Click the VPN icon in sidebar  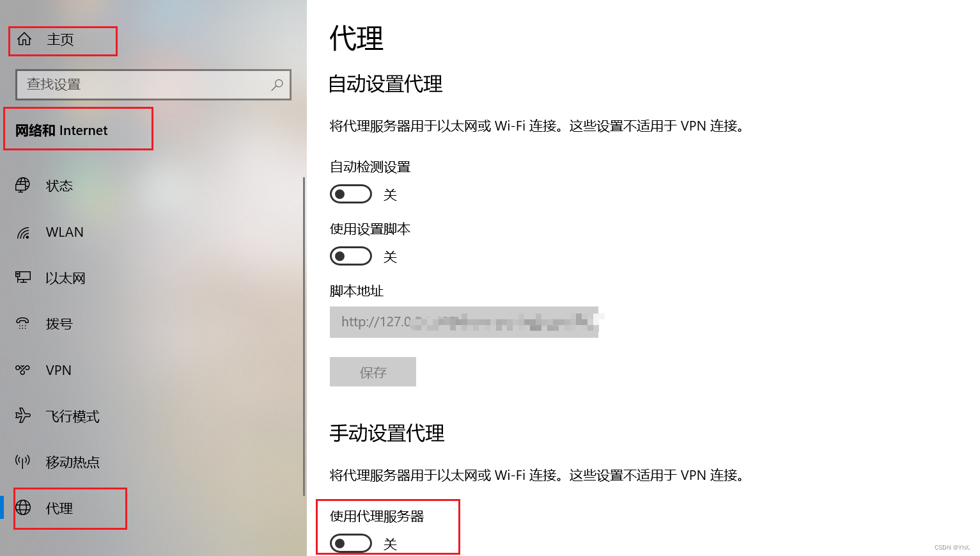tap(22, 370)
